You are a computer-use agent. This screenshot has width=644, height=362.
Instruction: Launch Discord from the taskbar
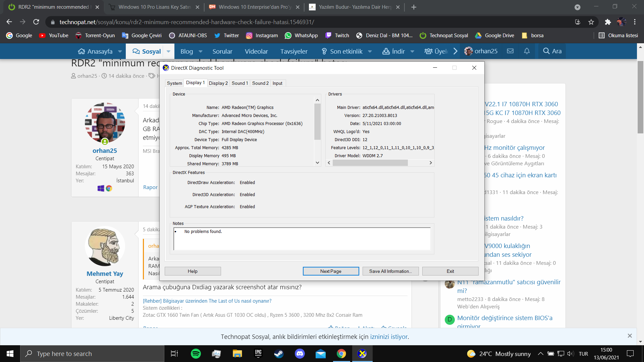300,354
